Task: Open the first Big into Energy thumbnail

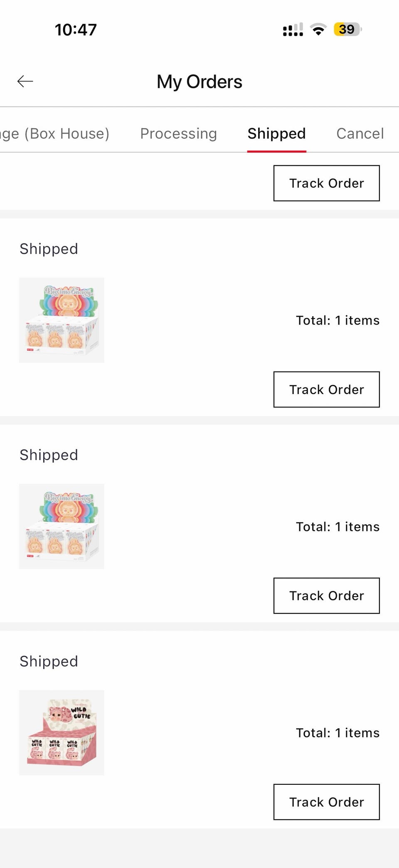Action: click(62, 320)
